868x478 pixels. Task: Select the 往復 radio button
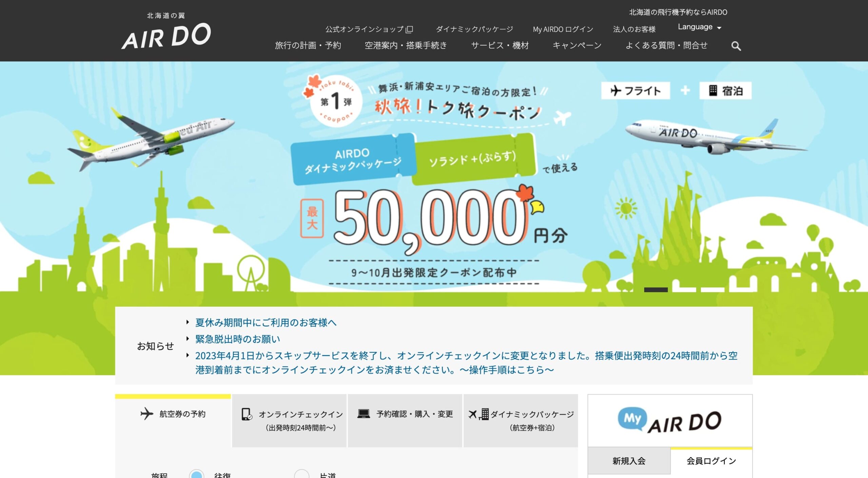[197, 475]
